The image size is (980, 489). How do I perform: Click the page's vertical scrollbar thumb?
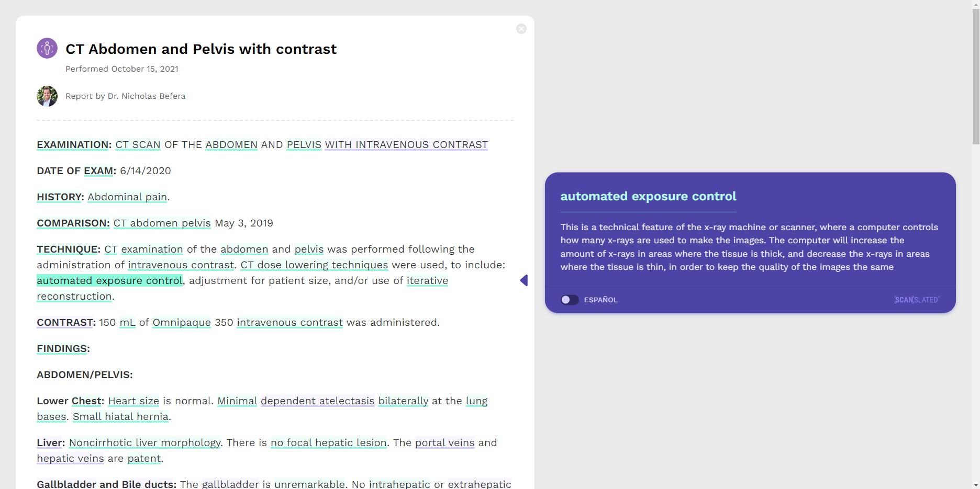click(x=976, y=73)
